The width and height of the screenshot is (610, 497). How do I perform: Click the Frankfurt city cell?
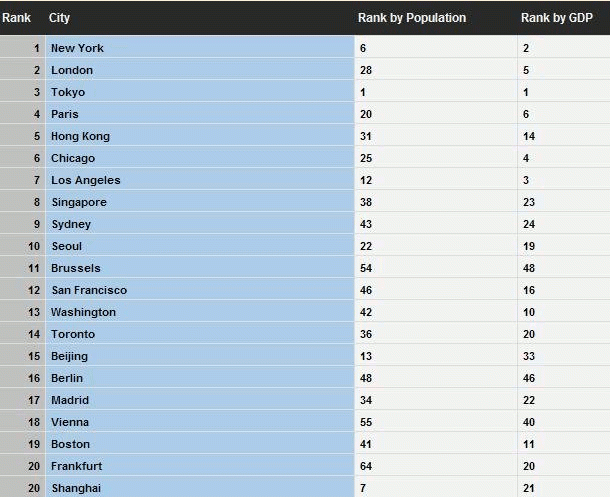(x=76, y=466)
